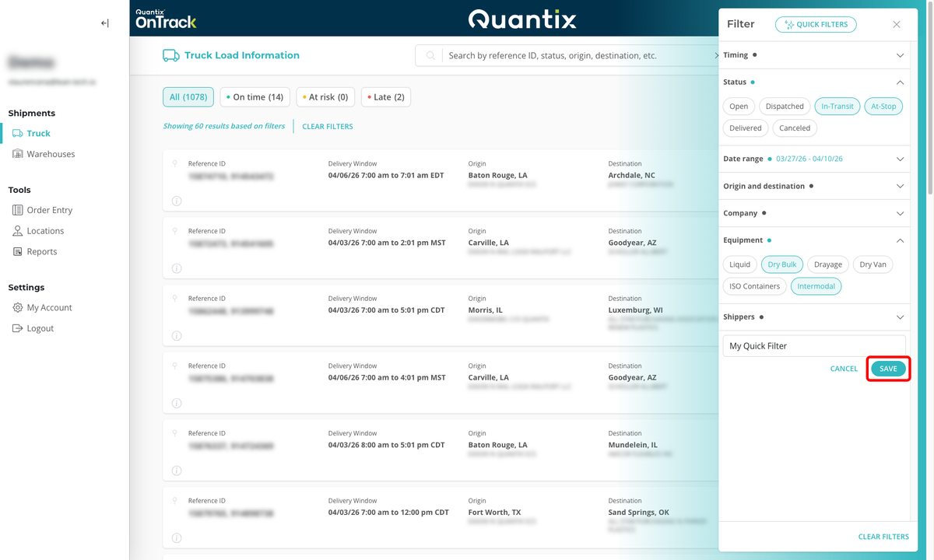Click the Logout icon
934x560 pixels.
pyautogui.click(x=17, y=327)
